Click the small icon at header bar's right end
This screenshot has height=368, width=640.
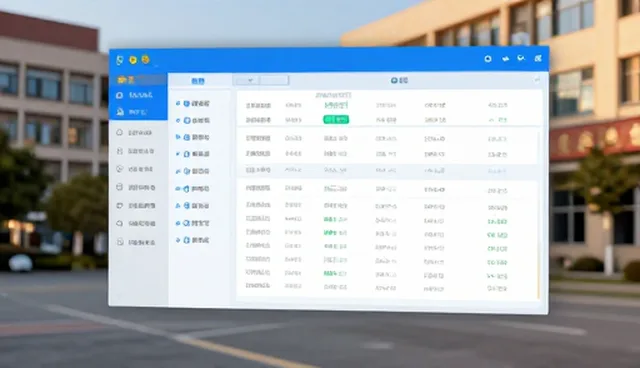tap(537, 80)
